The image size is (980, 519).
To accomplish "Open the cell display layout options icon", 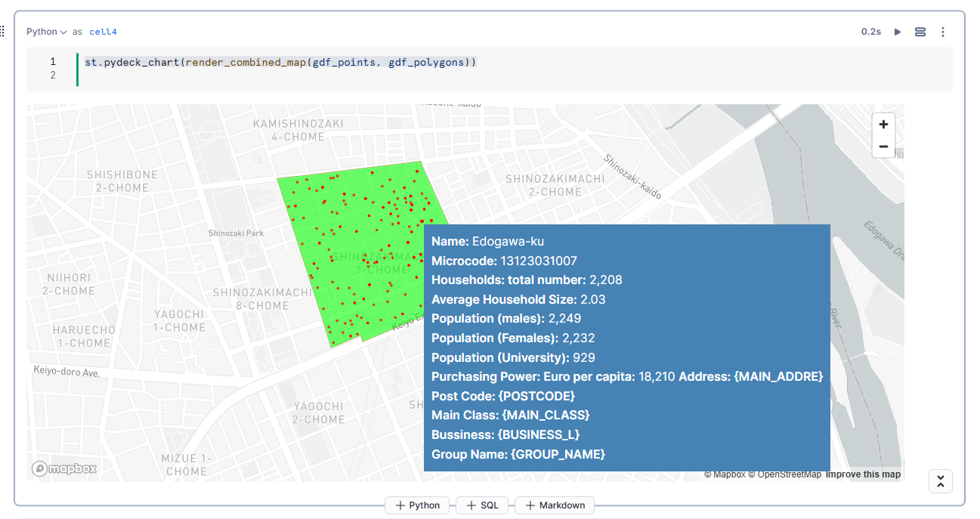I will (x=920, y=32).
